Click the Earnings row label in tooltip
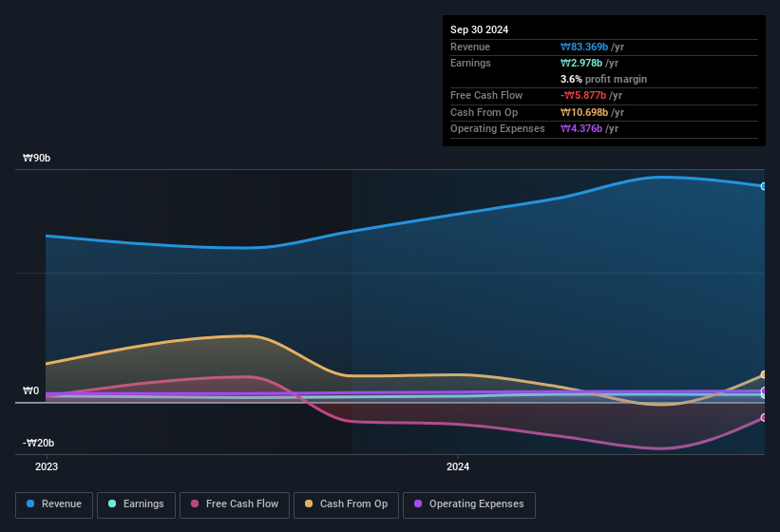Screen dimensions: 780x532 pos(470,63)
